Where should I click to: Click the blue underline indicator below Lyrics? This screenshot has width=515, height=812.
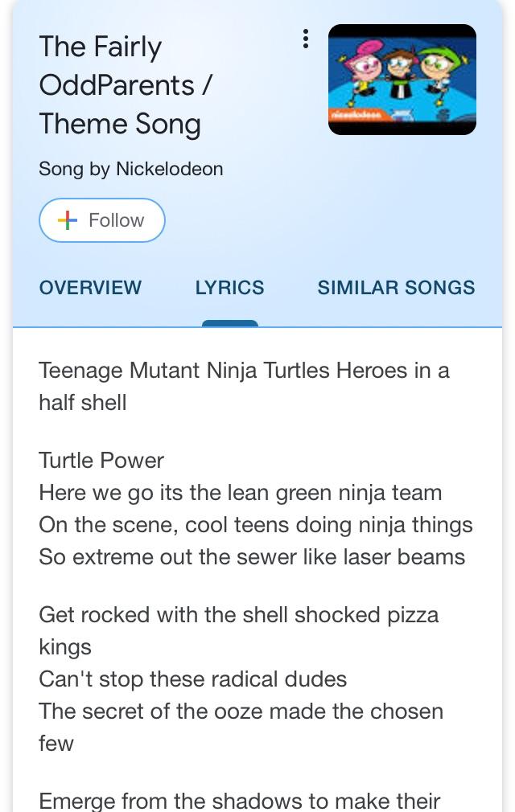pyautogui.click(x=229, y=323)
